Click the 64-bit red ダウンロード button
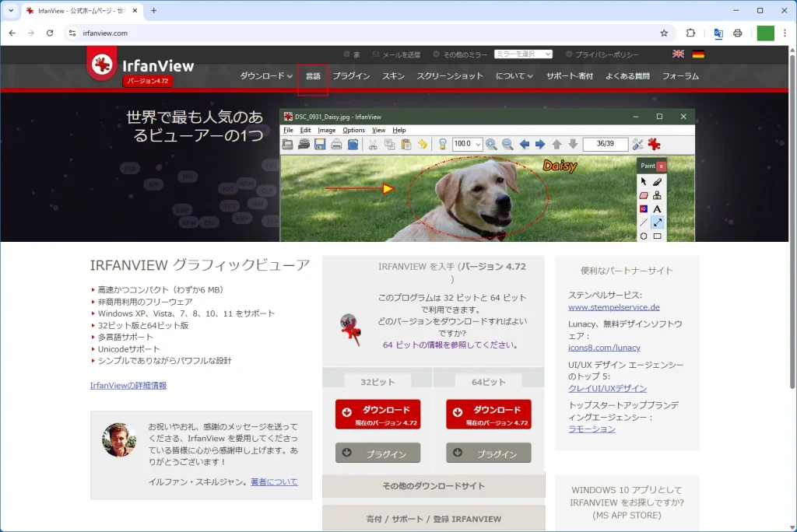The width and height of the screenshot is (797, 532). click(x=489, y=414)
